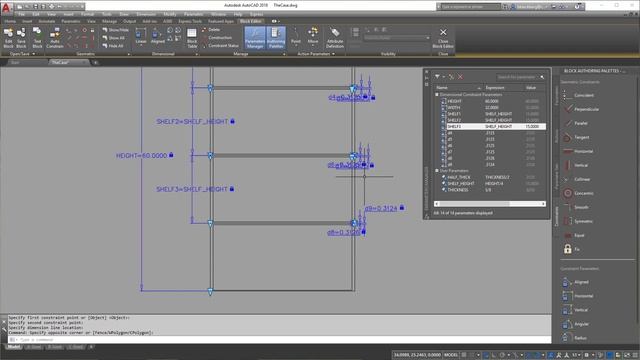This screenshot has height=360, width=640.
Task: Click the Parameters Manager horizontal scrollbar
Action: (489, 204)
